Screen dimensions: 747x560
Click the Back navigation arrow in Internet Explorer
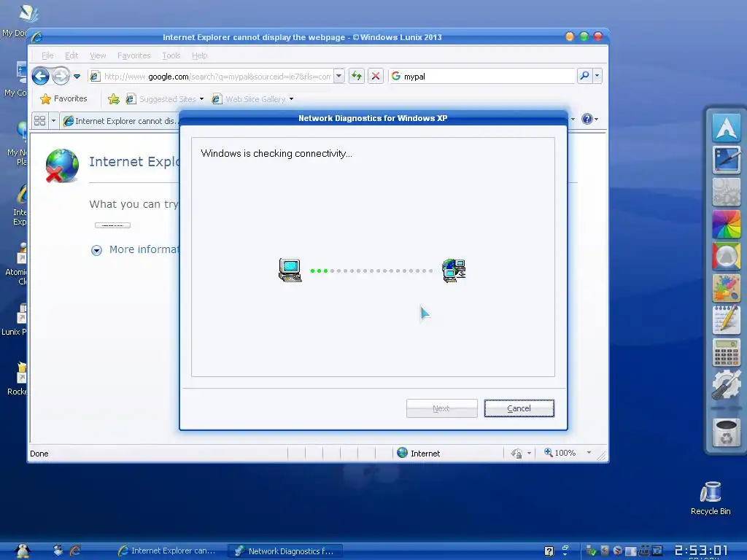tap(41, 76)
